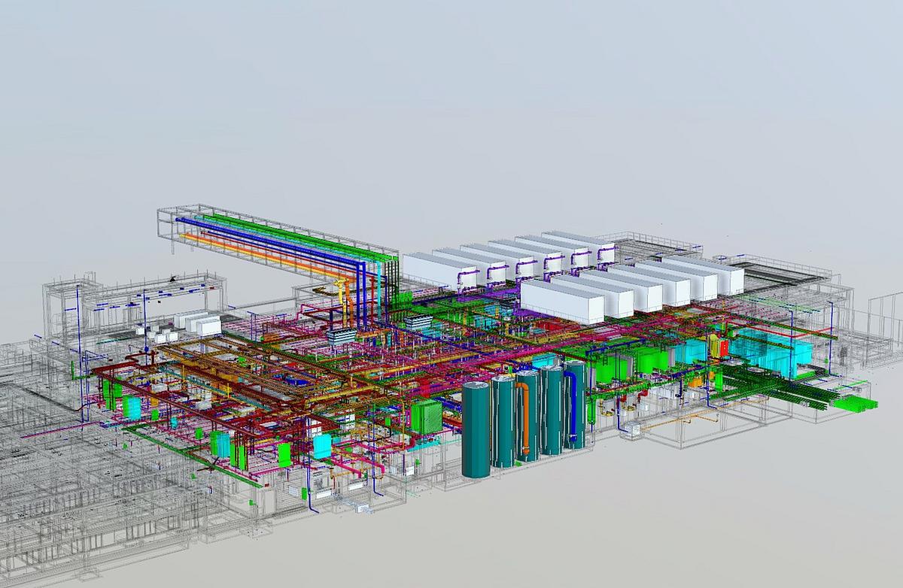Select the largest front teal cylindrical tank

click(x=476, y=430)
